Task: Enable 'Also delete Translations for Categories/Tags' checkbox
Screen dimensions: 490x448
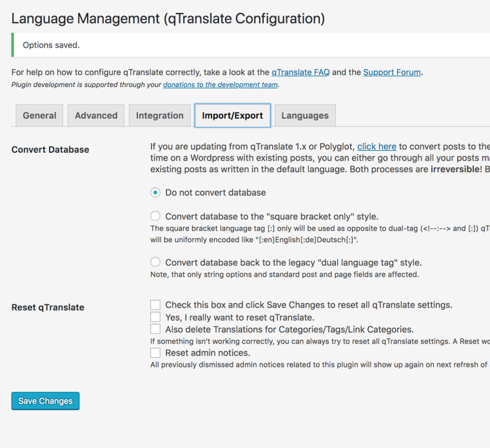Action: coord(155,329)
